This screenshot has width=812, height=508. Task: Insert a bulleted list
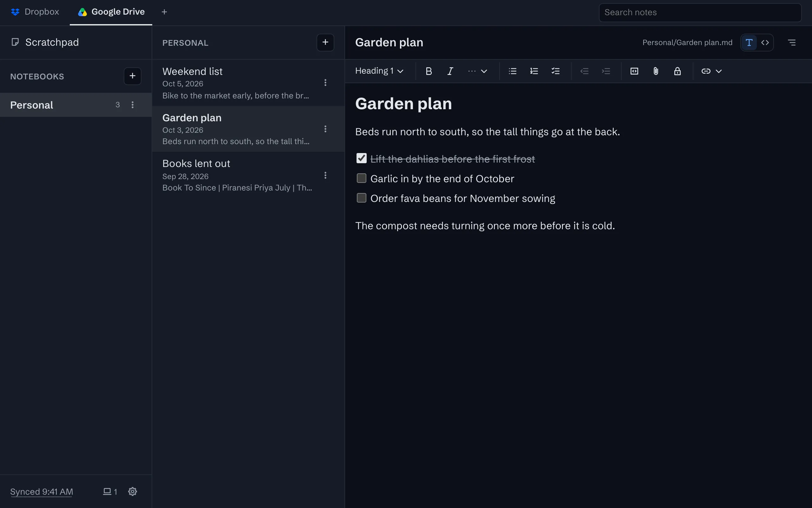click(x=512, y=71)
